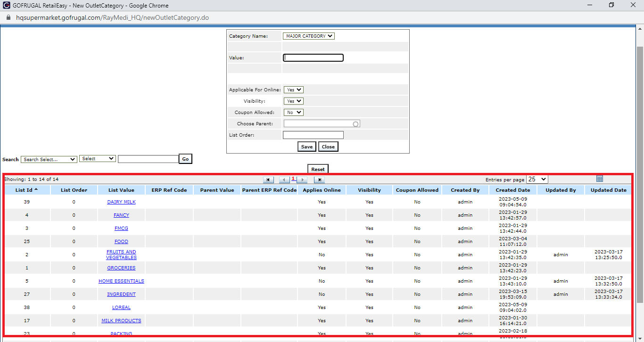644x342 pixels.
Task: Sort by the Updated By column header
Action: pos(561,190)
